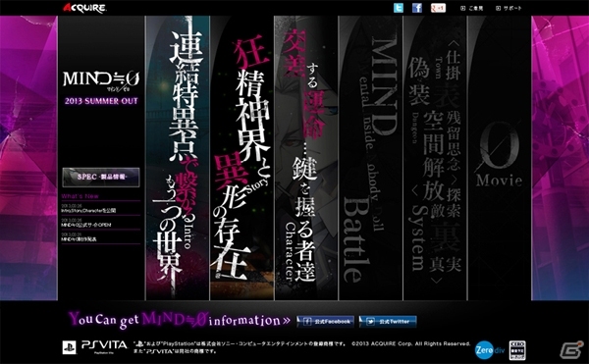
Task: Open the ACQUIRE logo link
Action: click(x=84, y=8)
